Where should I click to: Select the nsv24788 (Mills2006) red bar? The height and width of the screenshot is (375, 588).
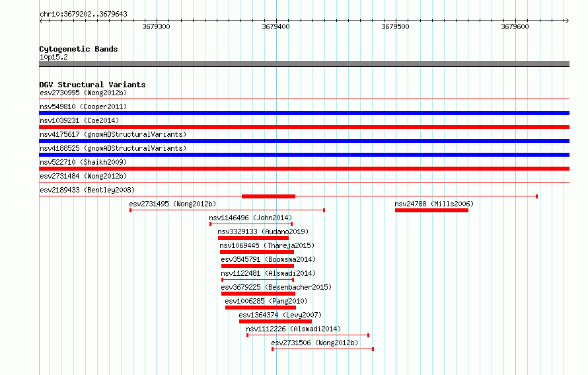tap(431, 210)
